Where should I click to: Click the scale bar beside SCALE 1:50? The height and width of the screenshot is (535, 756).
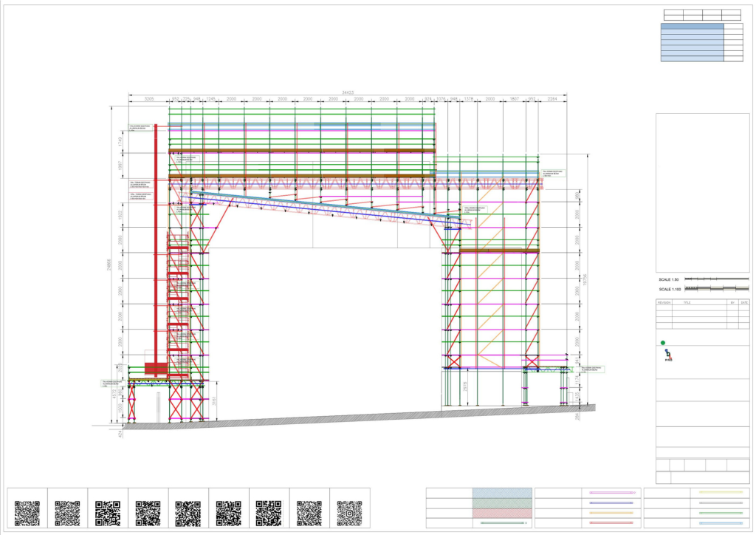(716, 279)
